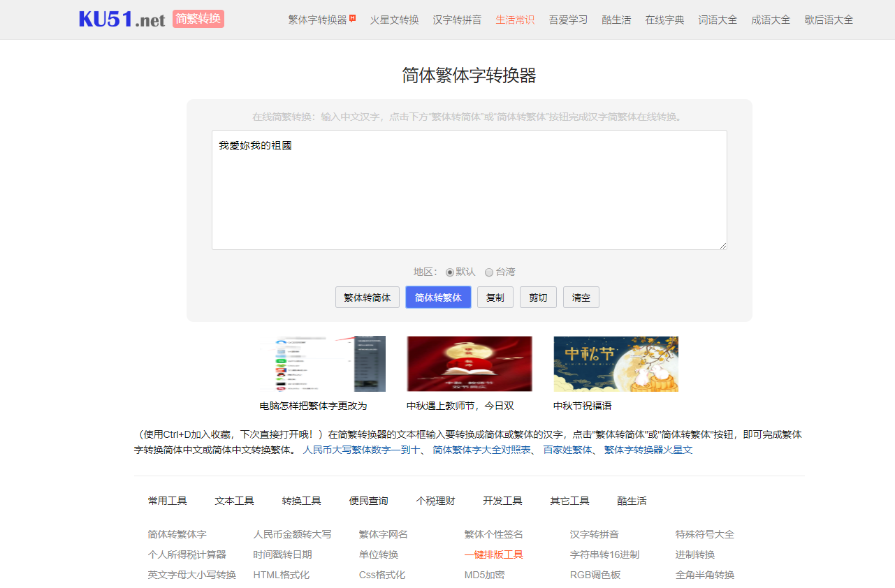Click inside the conversion text area

(x=470, y=190)
